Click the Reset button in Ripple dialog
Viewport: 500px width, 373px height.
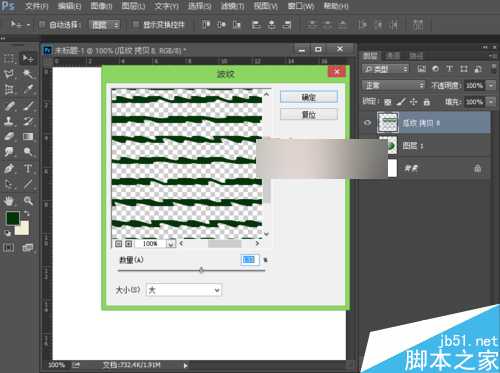309,115
